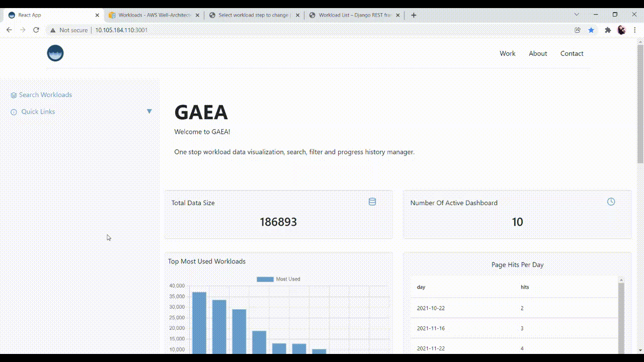644x362 pixels.
Task: Click browser forward arrow
Action: 23,30
